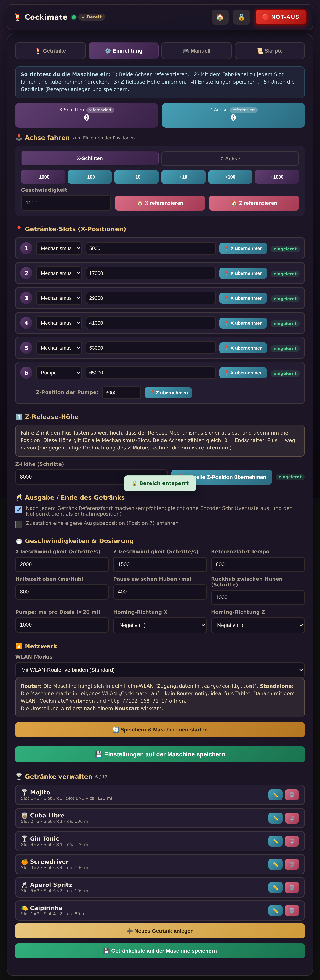Open Homing-Richtung X dropdown
This screenshot has width=320, height=980.
(x=160, y=625)
